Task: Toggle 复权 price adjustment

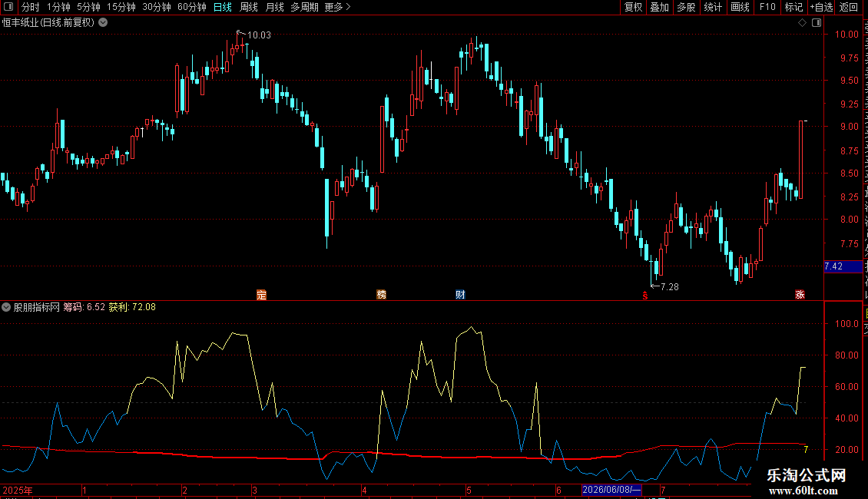Action: pos(633,7)
